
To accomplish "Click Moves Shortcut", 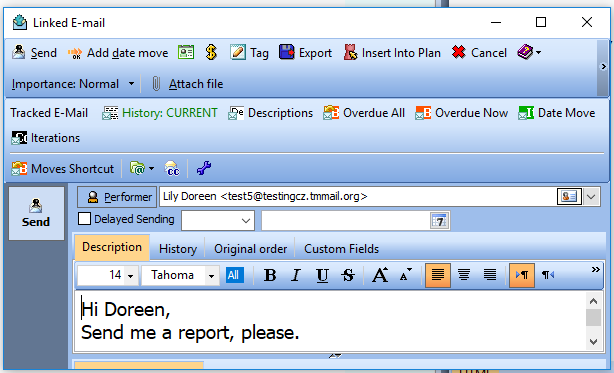I will [63, 169].
